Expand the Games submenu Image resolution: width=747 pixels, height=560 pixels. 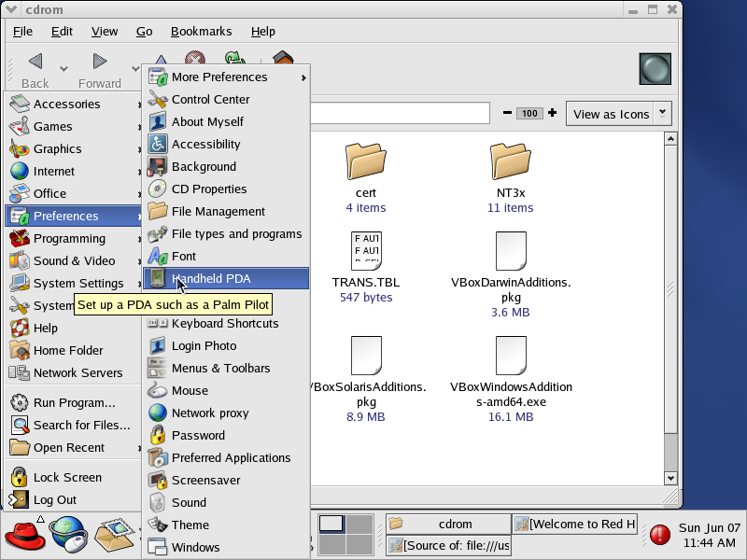[x=74, y=126]
